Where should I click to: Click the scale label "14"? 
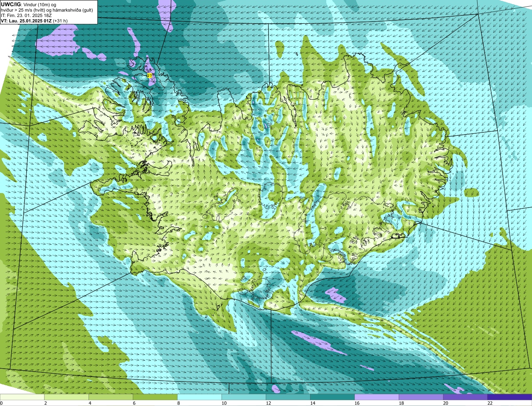[x=313, y=403]
